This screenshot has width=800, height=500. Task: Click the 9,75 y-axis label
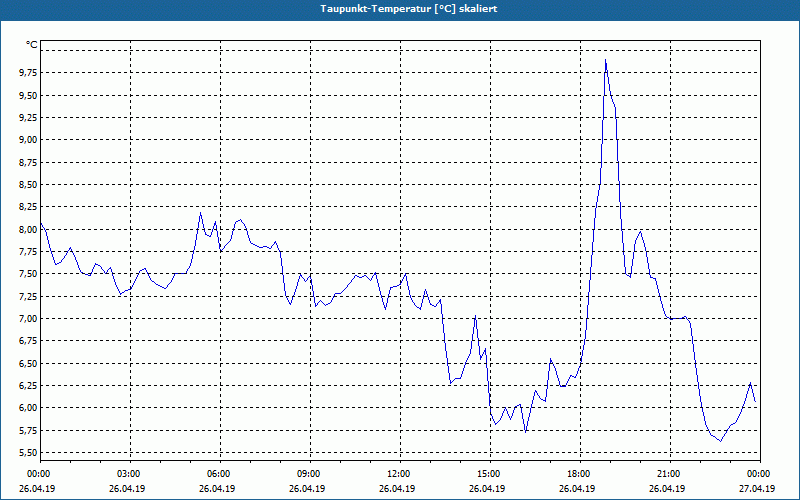click(x=28, y=73)
